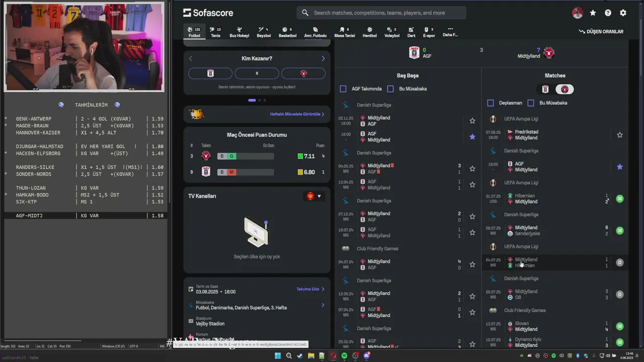Viewport: 644px width, 362px height.
Task: Toggle Bu Müsabaka checkbox under Matches
Action: point(531,103)
